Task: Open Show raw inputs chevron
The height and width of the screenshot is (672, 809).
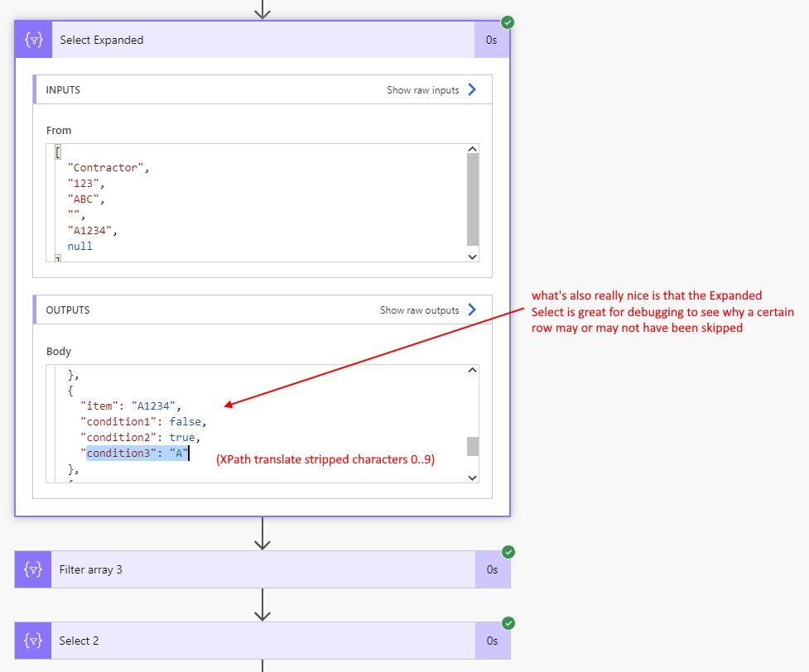Action: pyautogui.click(x=472, y=89)
